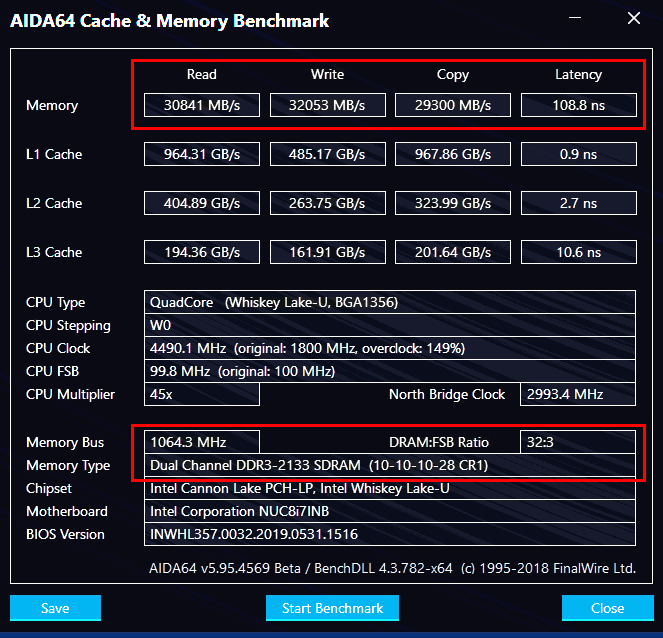Click the Chipset Intel Cannon Lake field
Screen dimensions: 663x638
coord(390,488)
